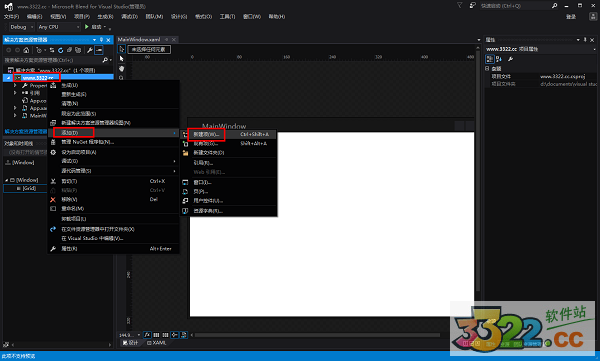600x361 pixels.
Task: Expand the 引用 references node
Action: click(x=15, y=93)
